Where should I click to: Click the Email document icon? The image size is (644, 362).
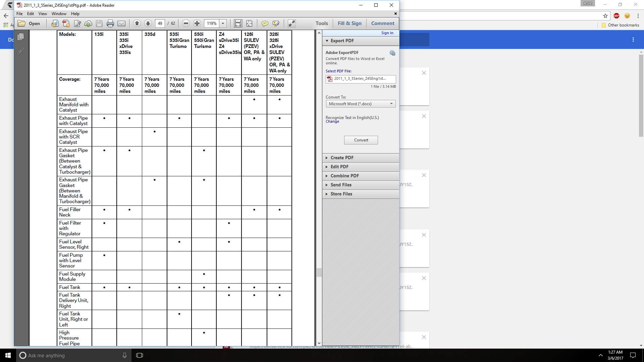tap(122, 23)
